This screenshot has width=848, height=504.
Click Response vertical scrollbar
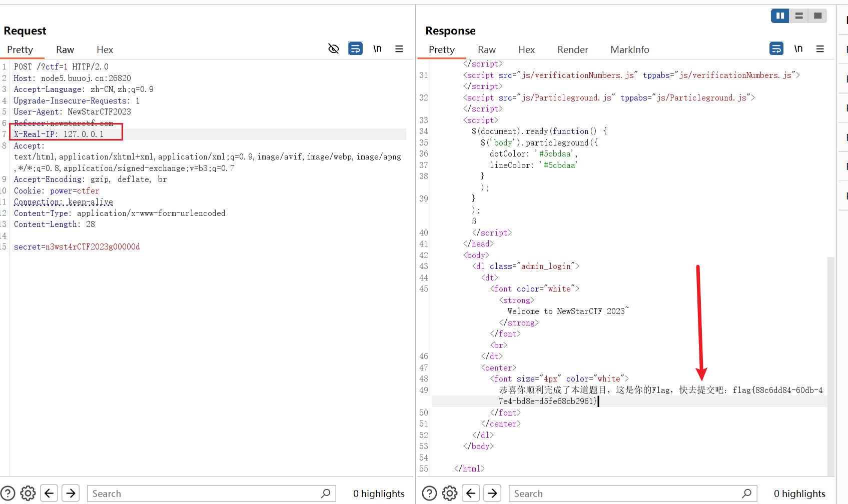[830, 365]
